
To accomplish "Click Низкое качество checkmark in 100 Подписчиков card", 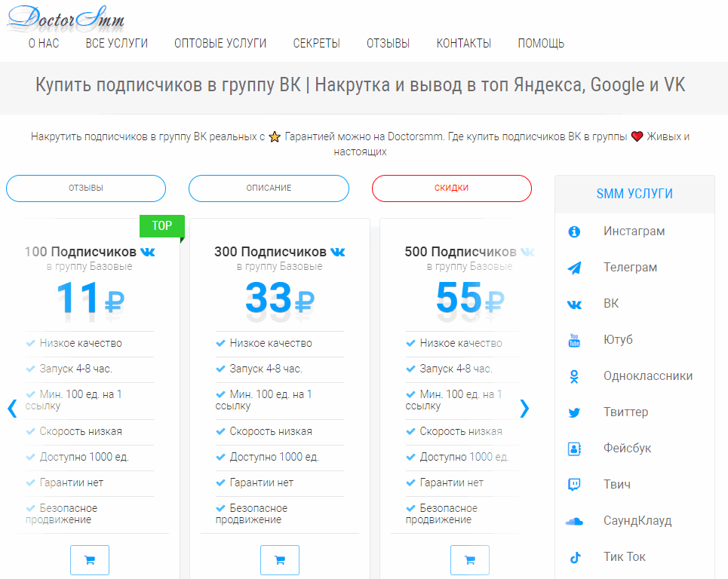I will pos(30,343).
